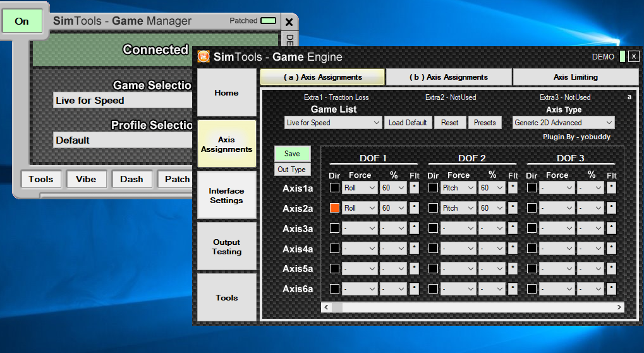Image resolution: width=644 pixels, height=353 pixels.
Task: Expand the Game List dropdown in Game Engine
Action: (x=333, y=123)
